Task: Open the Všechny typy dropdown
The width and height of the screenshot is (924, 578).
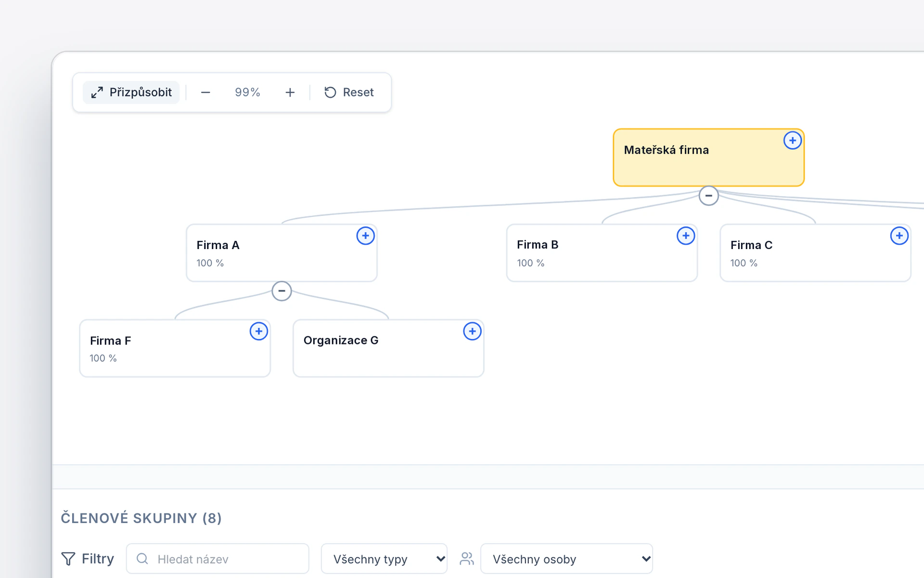Action: point(384,559)
